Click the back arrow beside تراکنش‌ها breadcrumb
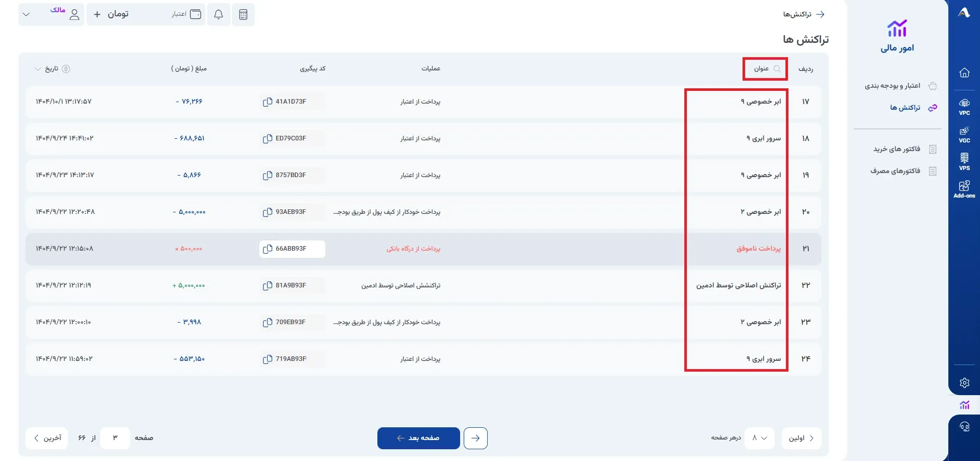Screen dimensions: 980x461 (820, 14)
